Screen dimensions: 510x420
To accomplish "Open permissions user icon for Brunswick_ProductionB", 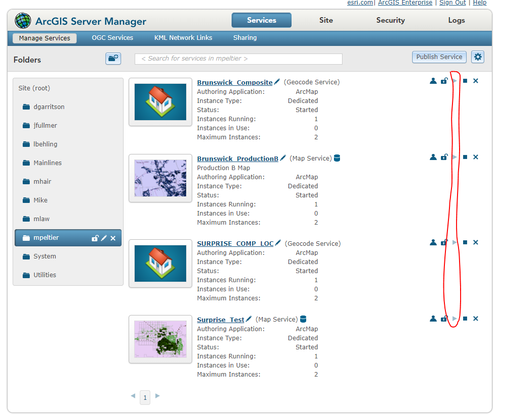I will [x=433, y=157].
